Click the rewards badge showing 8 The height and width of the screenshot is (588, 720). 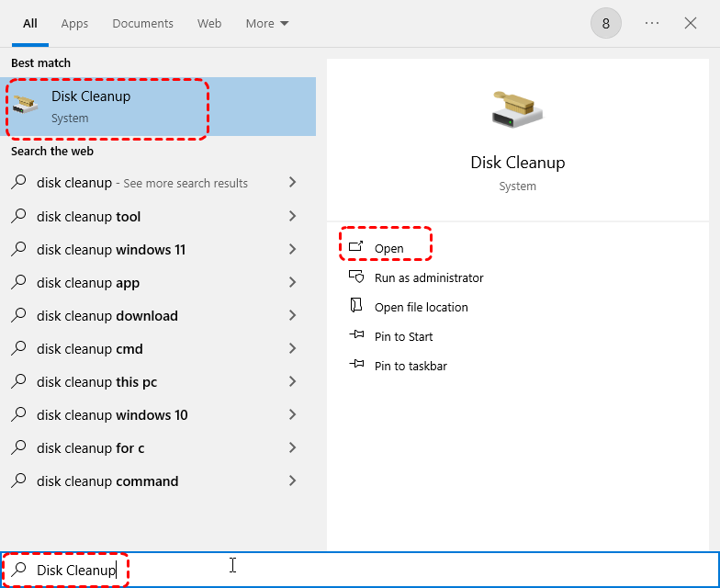click(606, 23)
